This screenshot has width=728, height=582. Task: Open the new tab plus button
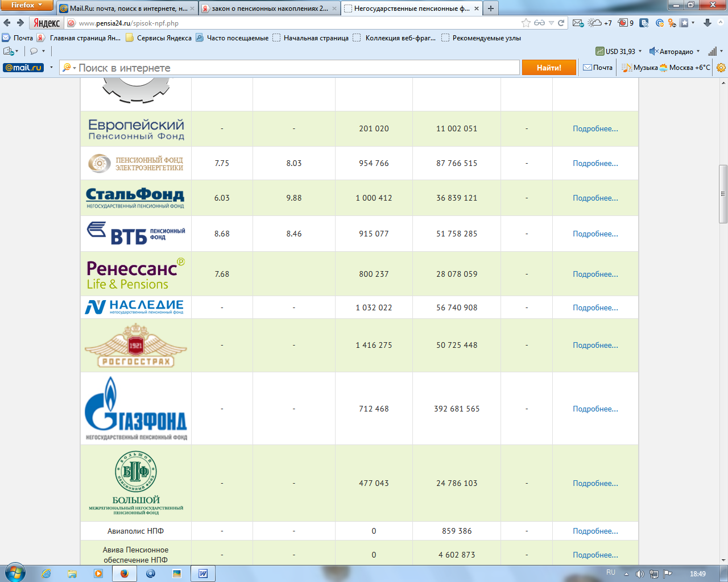tap(490, 8)
